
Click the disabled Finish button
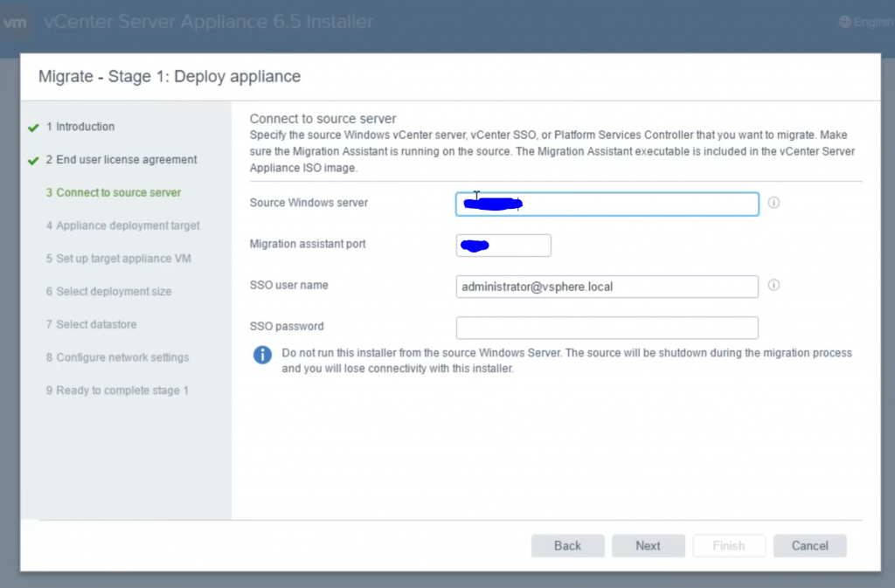point(728,546)
